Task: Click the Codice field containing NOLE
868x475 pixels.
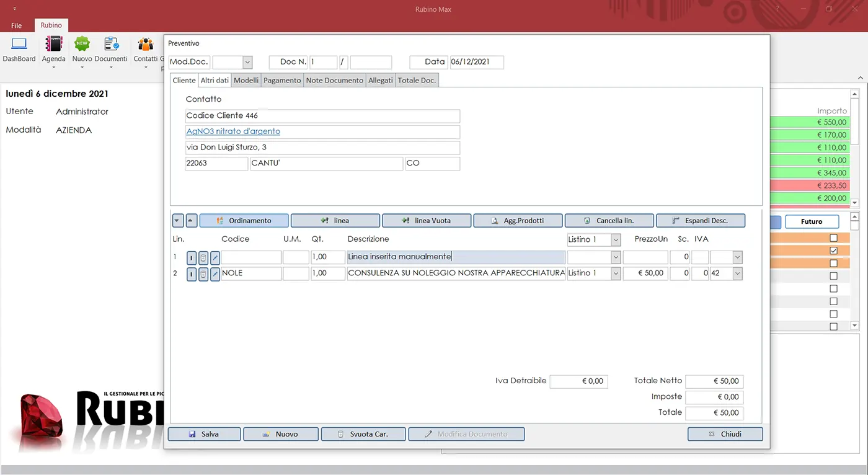Action: tap(251, 273)
